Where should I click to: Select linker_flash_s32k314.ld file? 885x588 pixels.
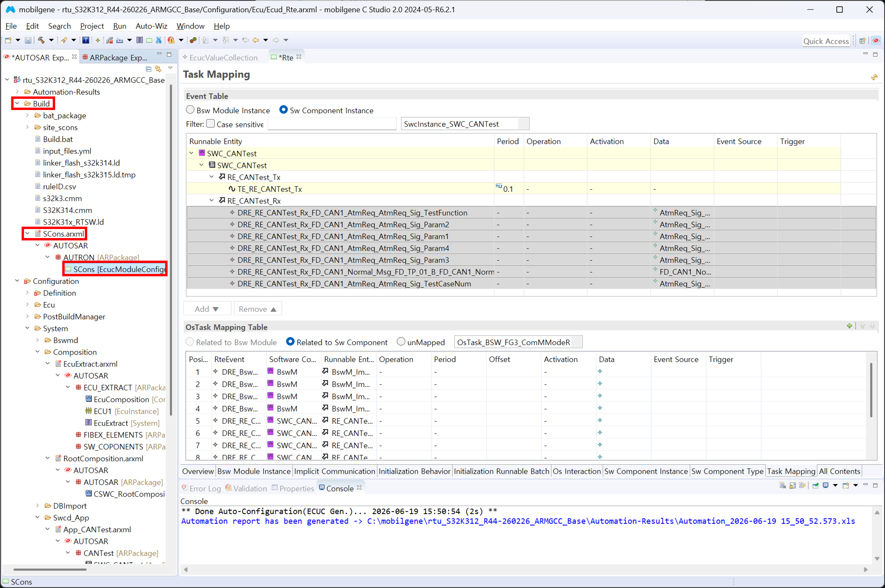81,163
